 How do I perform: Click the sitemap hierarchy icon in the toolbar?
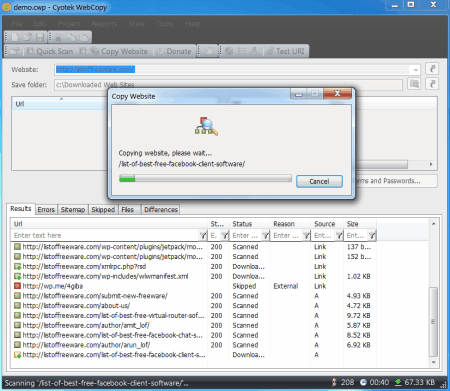coord(254,51)
